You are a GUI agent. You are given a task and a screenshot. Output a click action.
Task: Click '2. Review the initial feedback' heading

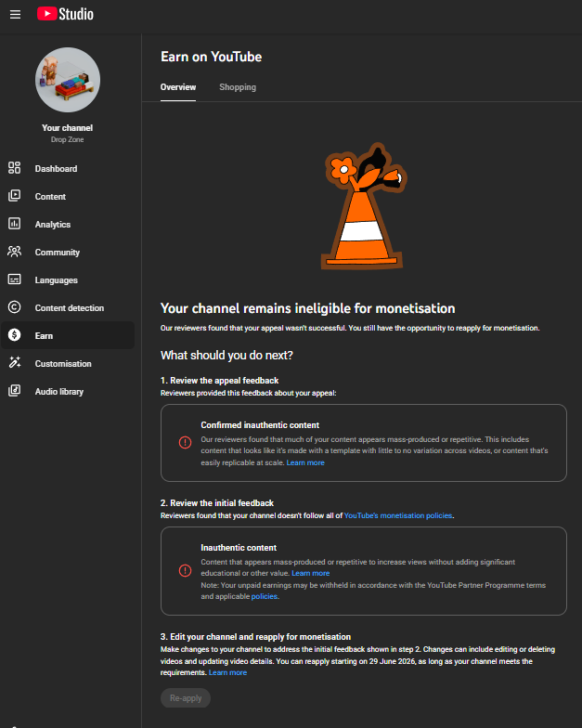[x=217, y=503]
